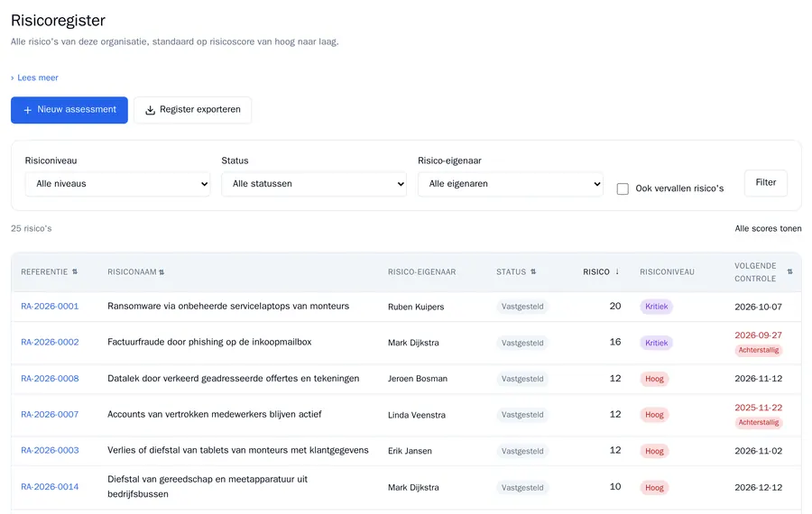Screen dimensions: 812x514
Task: Open the Risico-eigenaar dropdown
Action: (x=511, y=184)
